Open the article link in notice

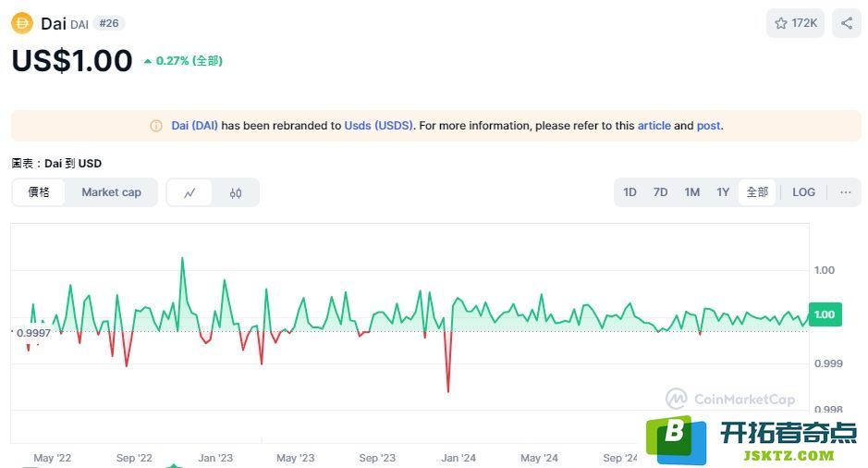click(x=654, y=126)
